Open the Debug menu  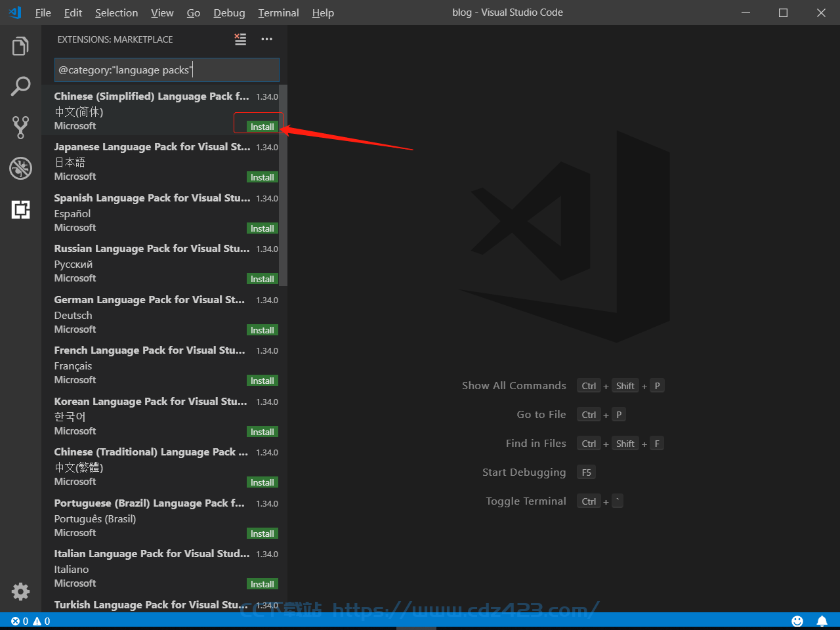[x=229, y=12]
